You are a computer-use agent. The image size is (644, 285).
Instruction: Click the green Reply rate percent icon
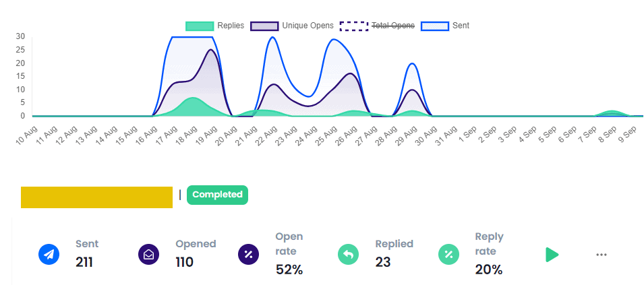click(448, 254)
